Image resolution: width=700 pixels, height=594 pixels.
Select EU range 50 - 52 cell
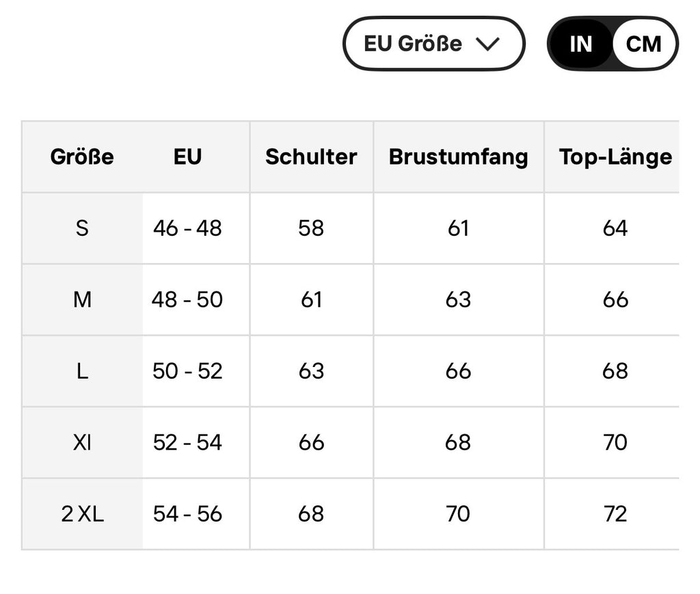[x=187, y=371]
